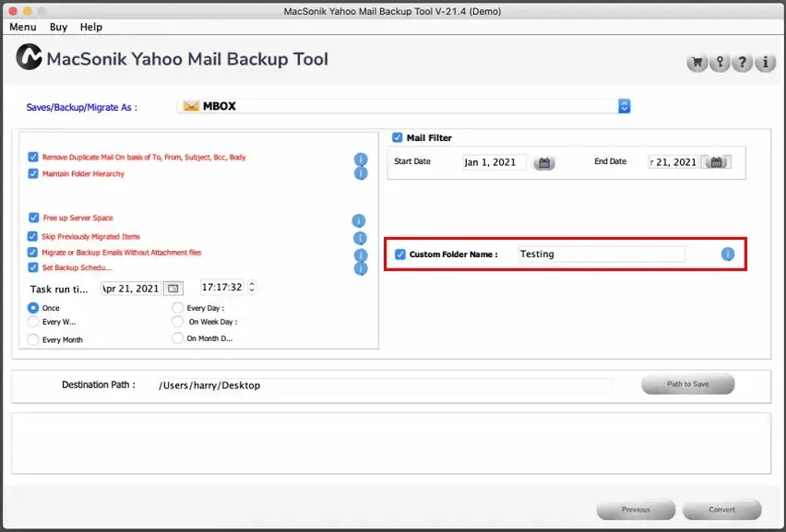The width and height of the screenshot is (786, 532).
Task: Click the task time stepper arrows
Action: coord(252,287)
